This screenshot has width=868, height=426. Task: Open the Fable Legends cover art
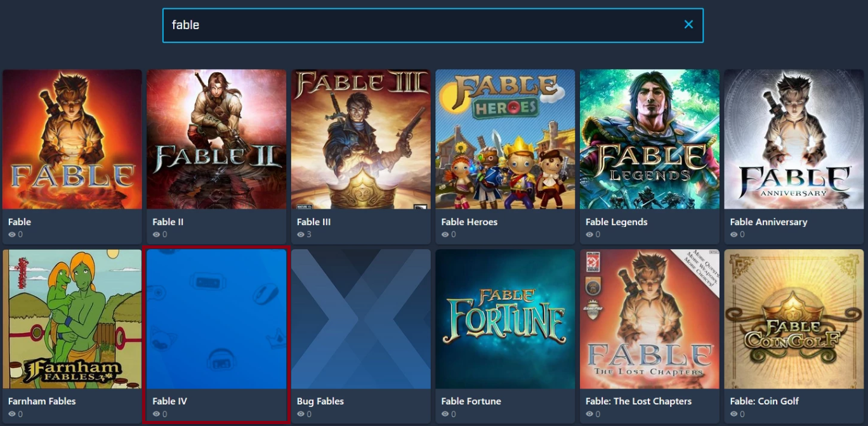tap(650, 139)
